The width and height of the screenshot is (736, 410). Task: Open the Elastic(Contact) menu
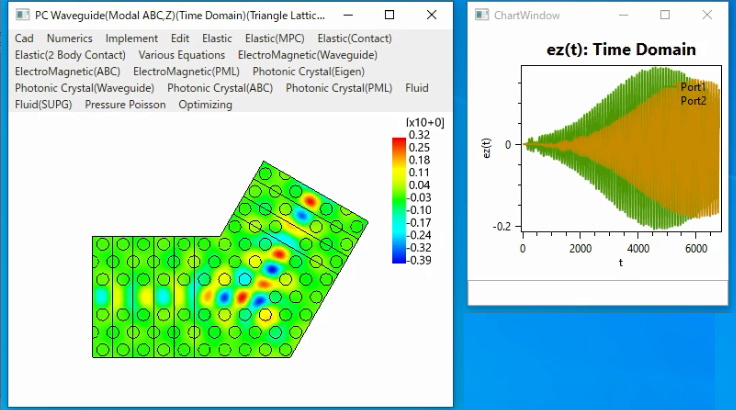coord(354,39)
